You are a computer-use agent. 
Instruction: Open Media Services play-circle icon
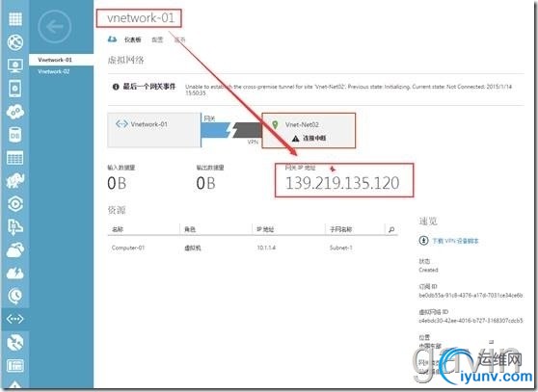[15, 204]
